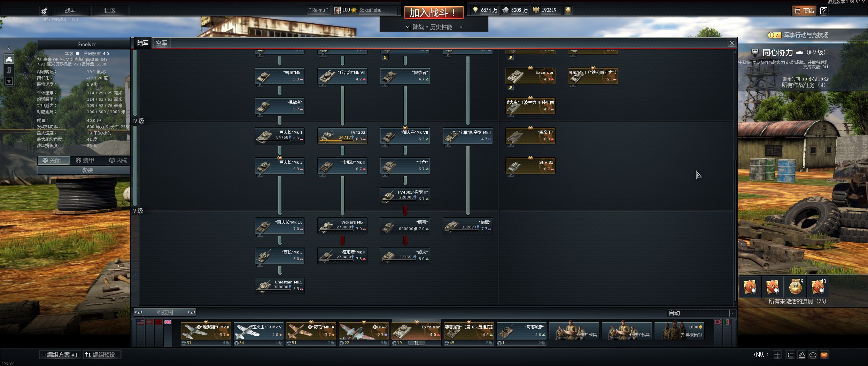The height and width of the screenshot is (366, 868).
Task: Click the premium account diamond icon
Action: 568,10
